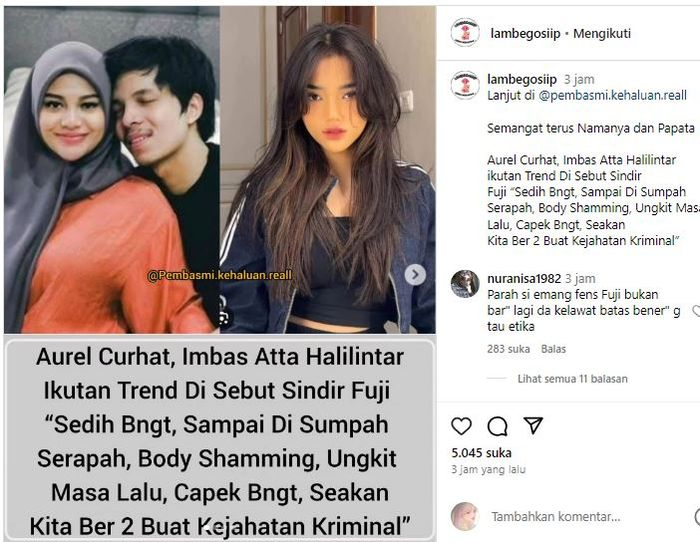Open lambegosiip username in header
Image resolution: width=700 pixels, height=542 pixels.
pos(525,33)
